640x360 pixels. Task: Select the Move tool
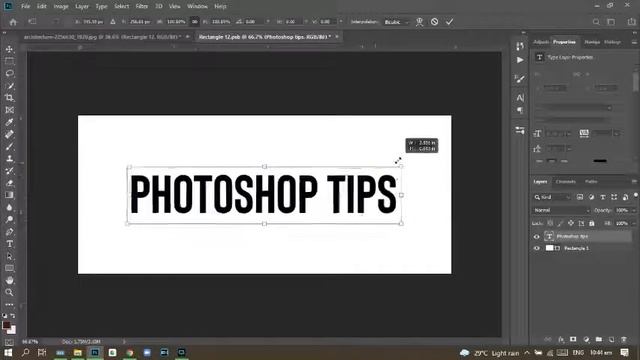9,49
